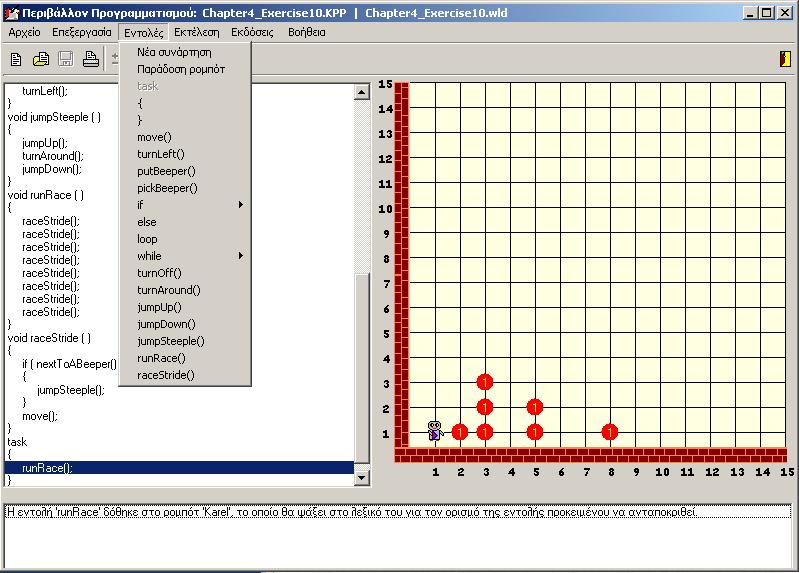Insert move() command from the menu

pos(185,137)
